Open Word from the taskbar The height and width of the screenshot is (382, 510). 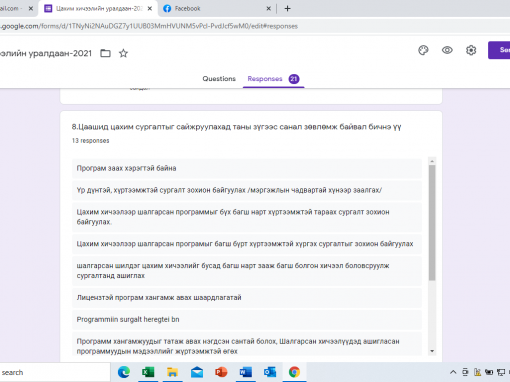tap(246, 372)
